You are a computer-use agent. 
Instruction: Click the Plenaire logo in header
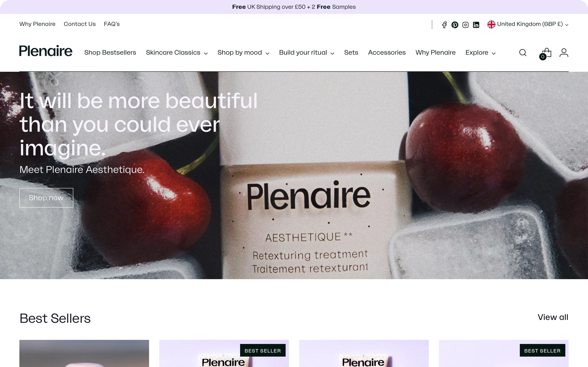coord(46,51)
